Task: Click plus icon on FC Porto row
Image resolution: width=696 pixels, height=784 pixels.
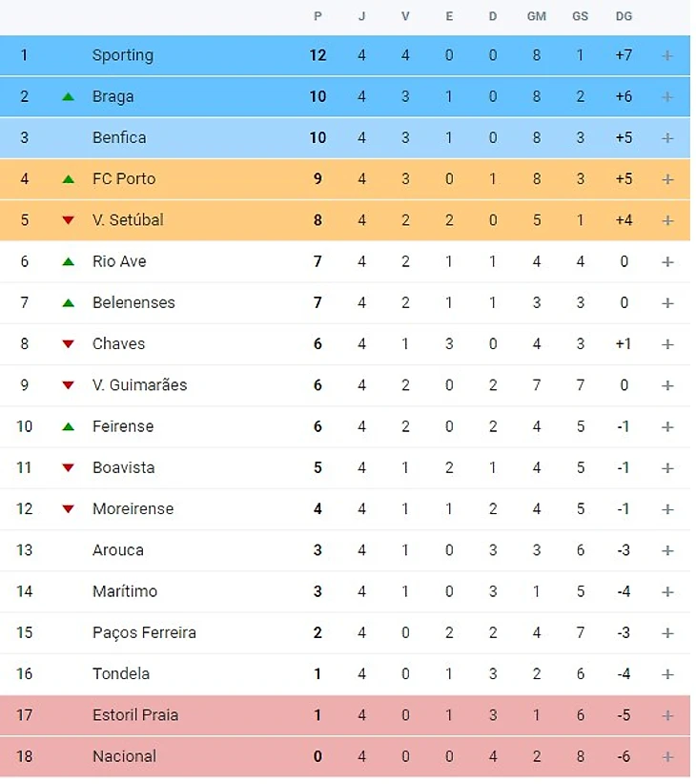Action: [667, 179]
